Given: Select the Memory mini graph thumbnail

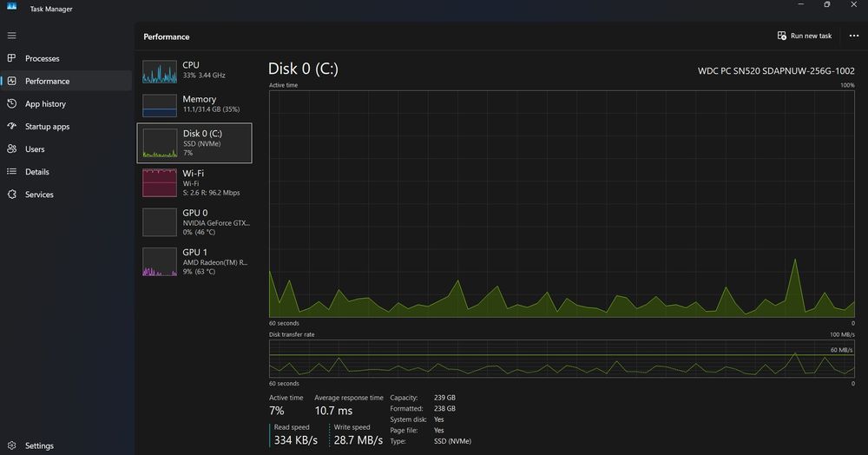Looking at the screenshot, I should (160, 106).
